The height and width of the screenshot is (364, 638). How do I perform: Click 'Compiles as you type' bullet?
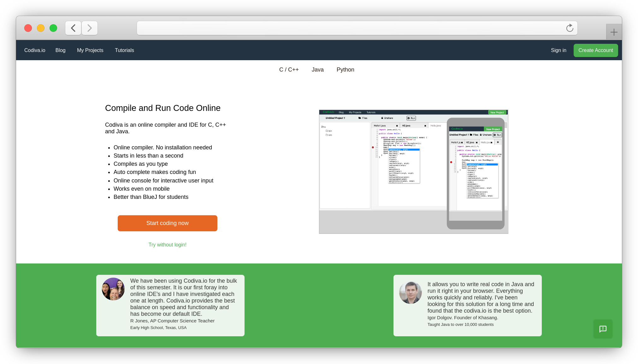click(141, 164)
